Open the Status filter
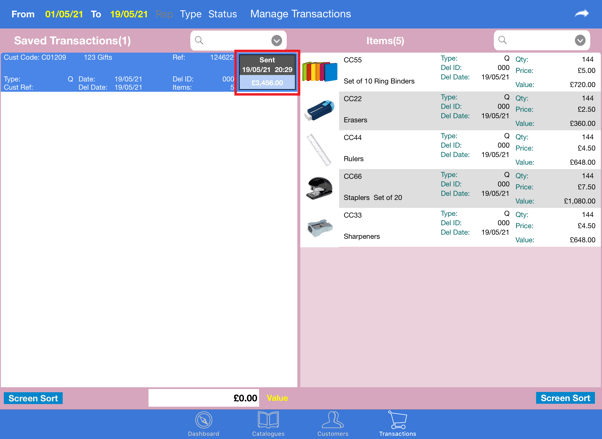602x439 pixels. click(222, 14)
